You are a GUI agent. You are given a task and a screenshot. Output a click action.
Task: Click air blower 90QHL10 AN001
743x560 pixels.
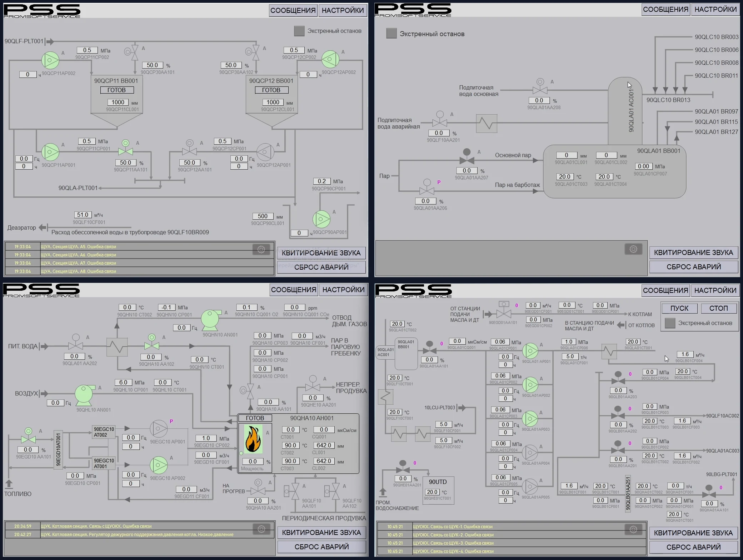click(x=84, y=395)
